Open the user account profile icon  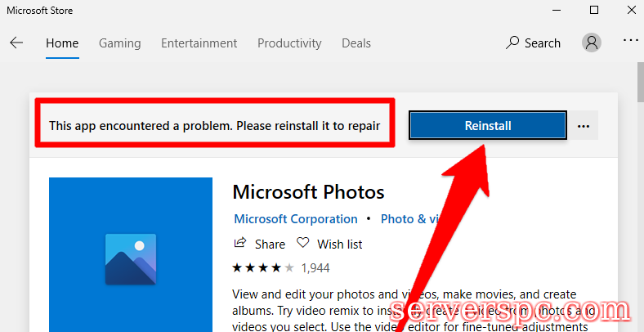pyautogui.click(x=592, y=43)
